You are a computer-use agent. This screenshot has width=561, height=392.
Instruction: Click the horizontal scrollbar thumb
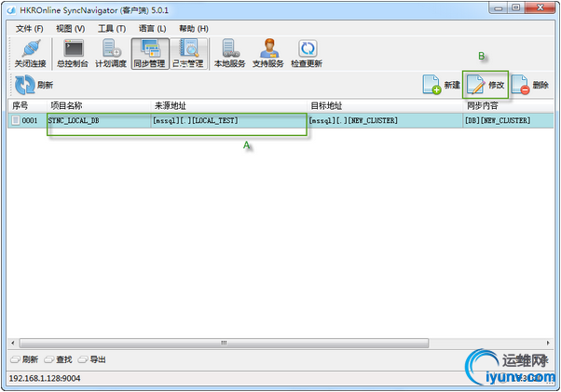coord(224,343)
